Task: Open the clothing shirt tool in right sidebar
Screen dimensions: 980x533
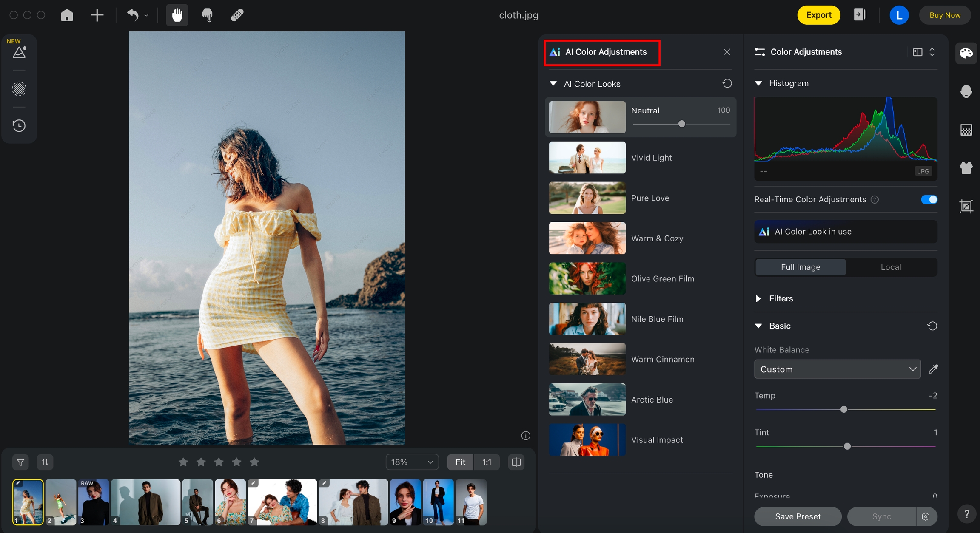Action: pyautogui.click(x=966, y=168)
